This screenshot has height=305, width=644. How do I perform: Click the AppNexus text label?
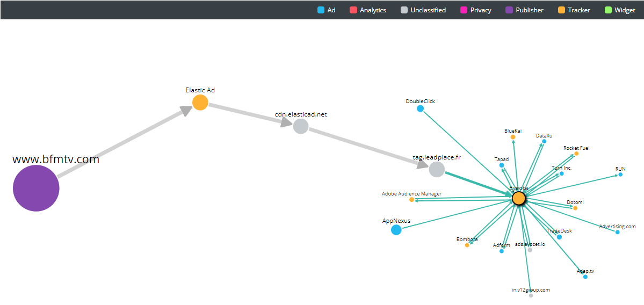(396, 221)
